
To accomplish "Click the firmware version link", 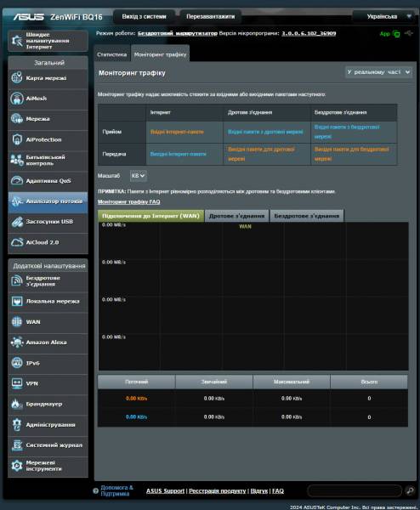I will pos(309,33).
